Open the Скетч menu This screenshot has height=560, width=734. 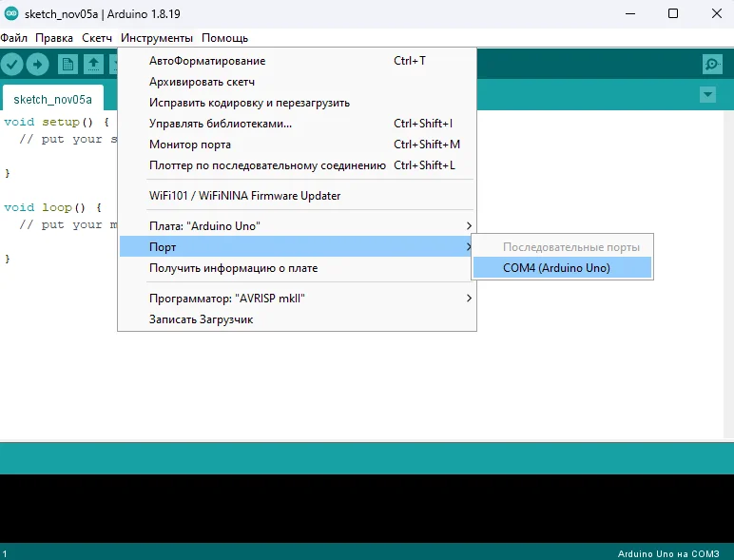click(97, 38)
